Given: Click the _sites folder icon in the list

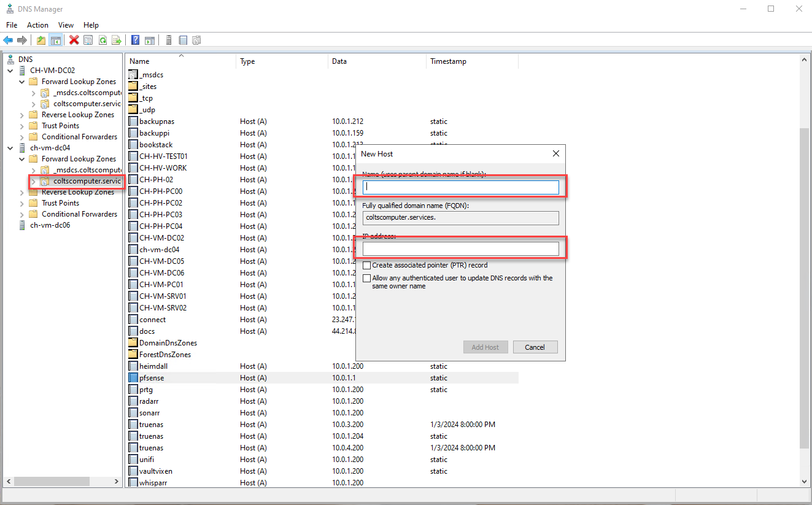Looking at the screenshot, I should tap(134, 87).
